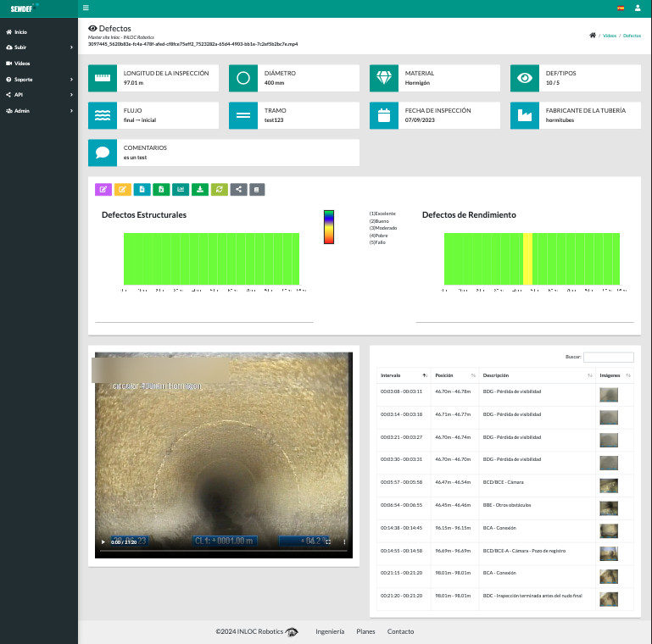The width and height of the screenshot is (652, 644).
Task: Open the Contacto footer link
Action: tap(400, 631)
